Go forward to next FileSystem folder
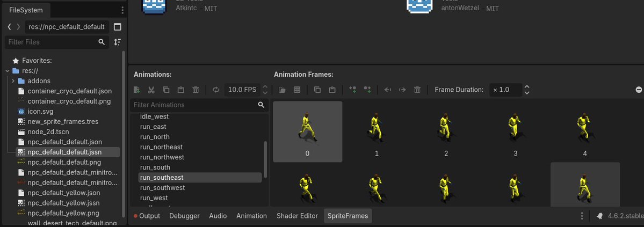This screenshot has height=227, width=644. click(18, 27)
